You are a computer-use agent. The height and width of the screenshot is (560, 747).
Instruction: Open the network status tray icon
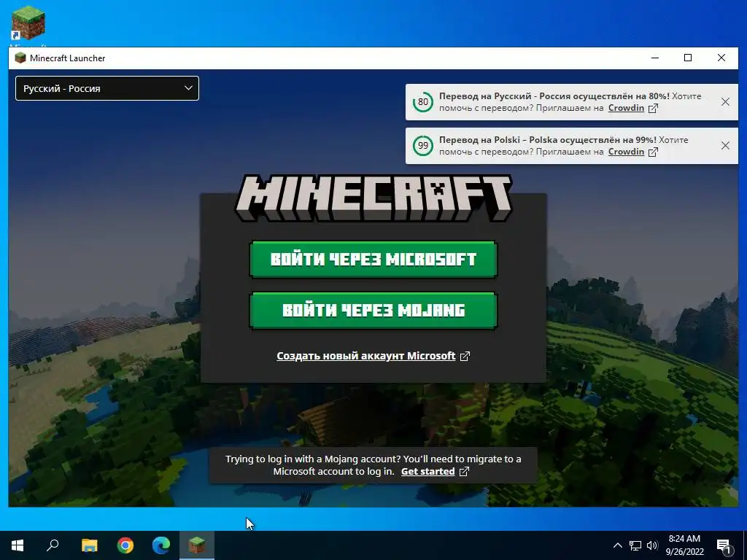635,545
